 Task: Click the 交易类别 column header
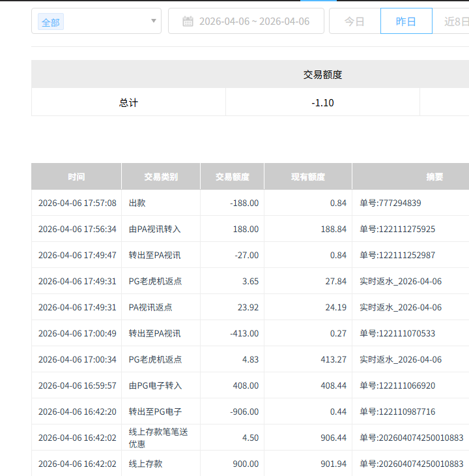coord(161,177)
